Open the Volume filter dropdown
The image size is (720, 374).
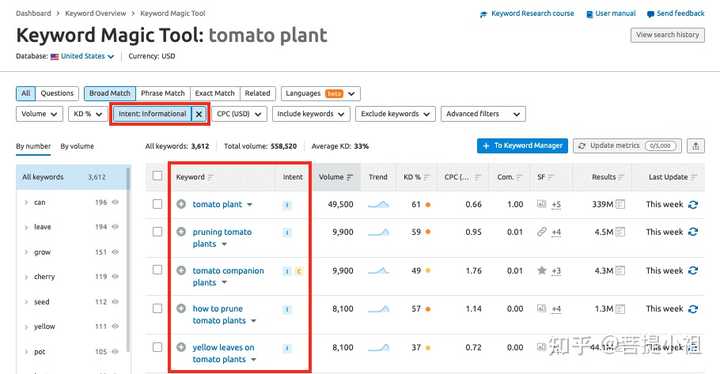click(39, 114)
